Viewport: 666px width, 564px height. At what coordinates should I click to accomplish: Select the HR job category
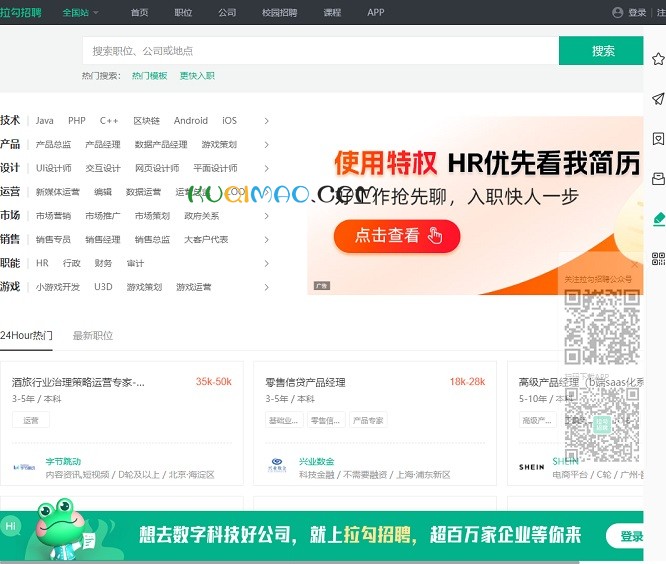(x=42, y=264)
